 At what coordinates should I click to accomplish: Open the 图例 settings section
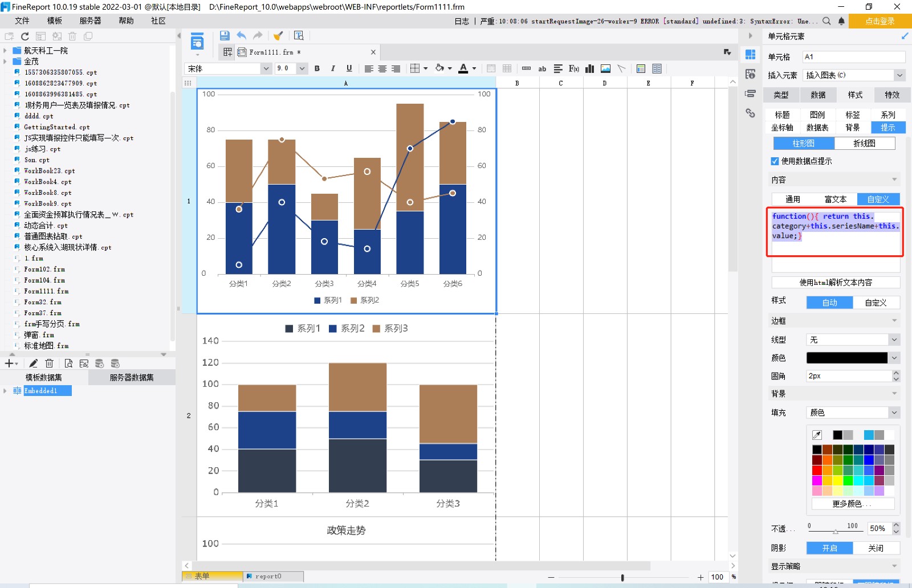[817, 115]
